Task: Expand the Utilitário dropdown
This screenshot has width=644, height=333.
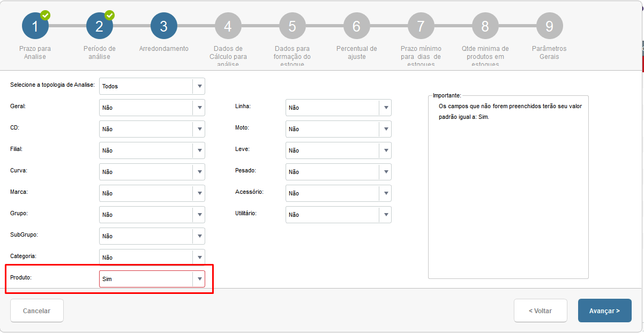Action: click(x=339, y=215)
